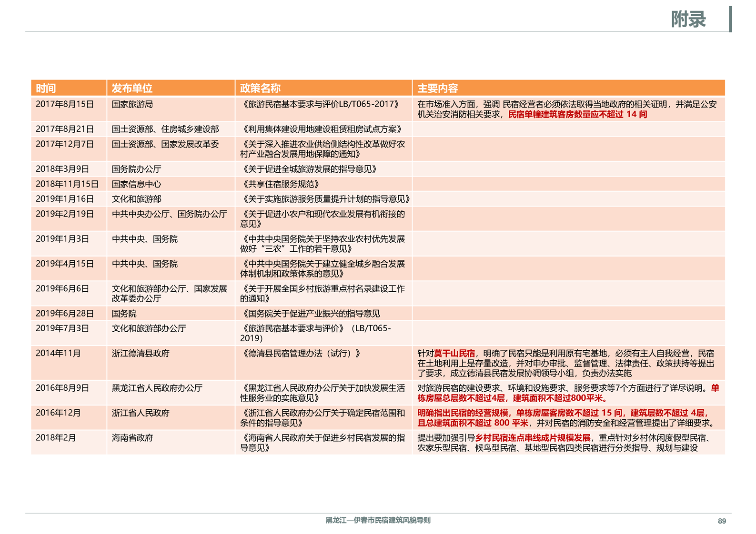Select the 政策名称 column header
The width and height of the screenshot is (756, 534).
click(260, 88)
